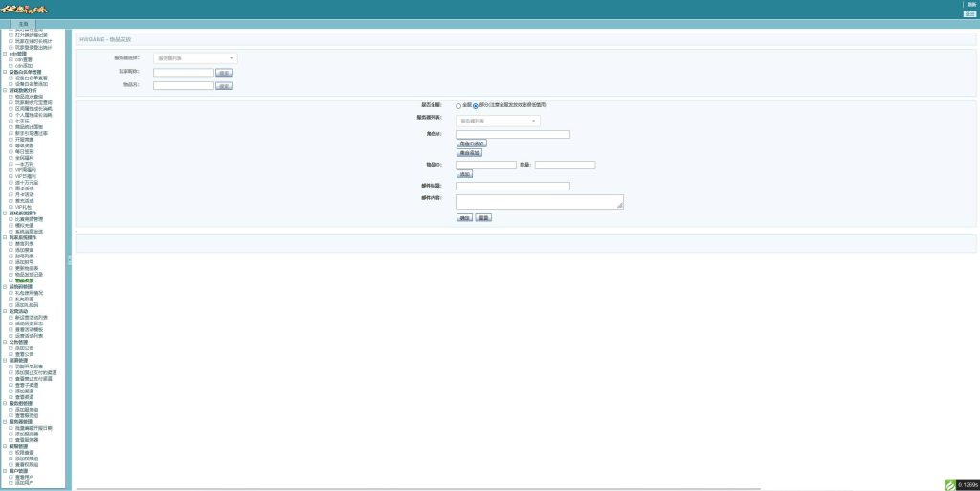
Task: Select the 全服 radio button
Action: [458, 105]
